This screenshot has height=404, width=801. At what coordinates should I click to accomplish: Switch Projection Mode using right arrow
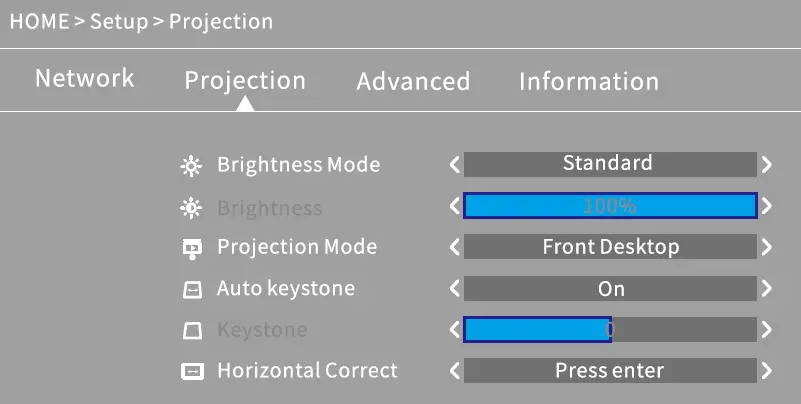[x=766, y=247]
